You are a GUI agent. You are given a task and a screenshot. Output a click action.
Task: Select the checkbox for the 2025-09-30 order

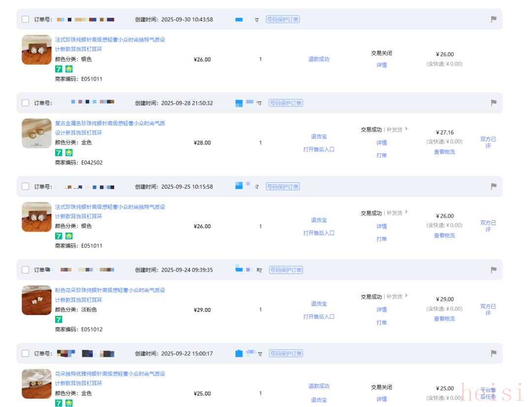point(26,19)
